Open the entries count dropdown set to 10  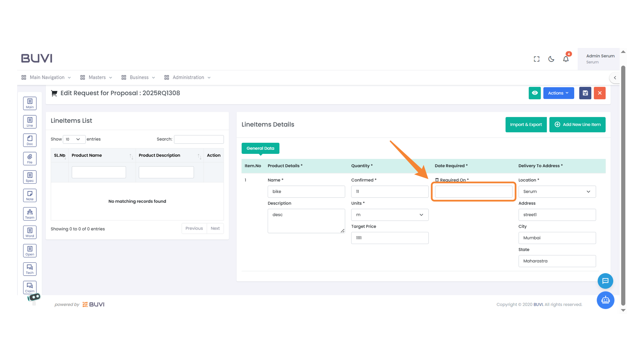point(74,139)
